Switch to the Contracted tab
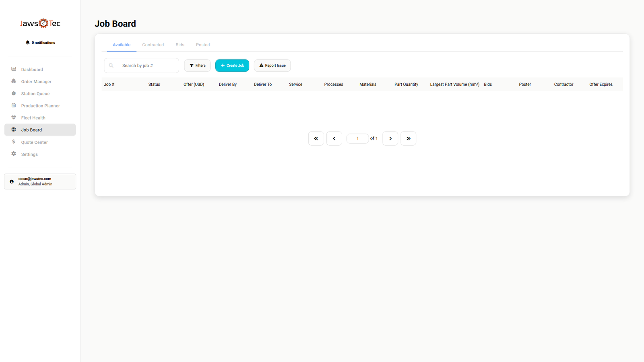Screen dimensions: 644x362 click(x=153, y=45)
